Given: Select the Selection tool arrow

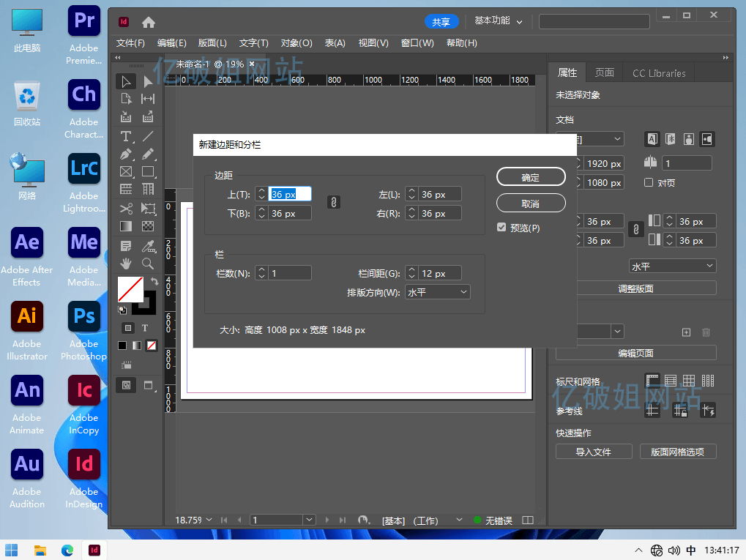Looking at the screenshot, I should [x=126, y=82].
